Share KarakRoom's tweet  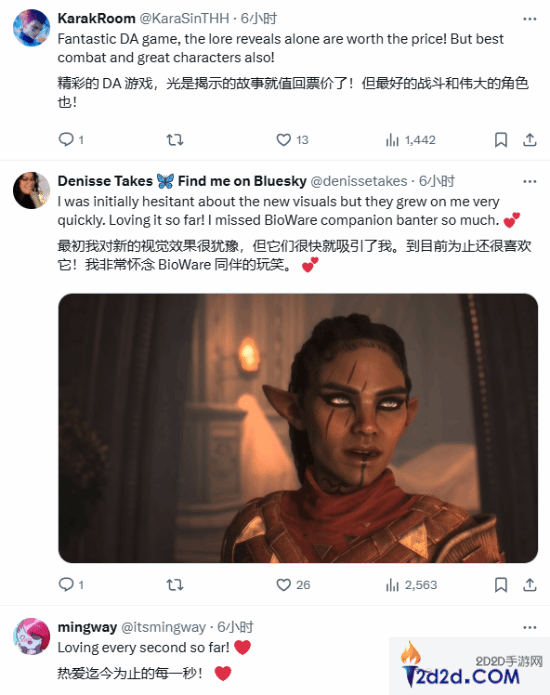point(530,140)
